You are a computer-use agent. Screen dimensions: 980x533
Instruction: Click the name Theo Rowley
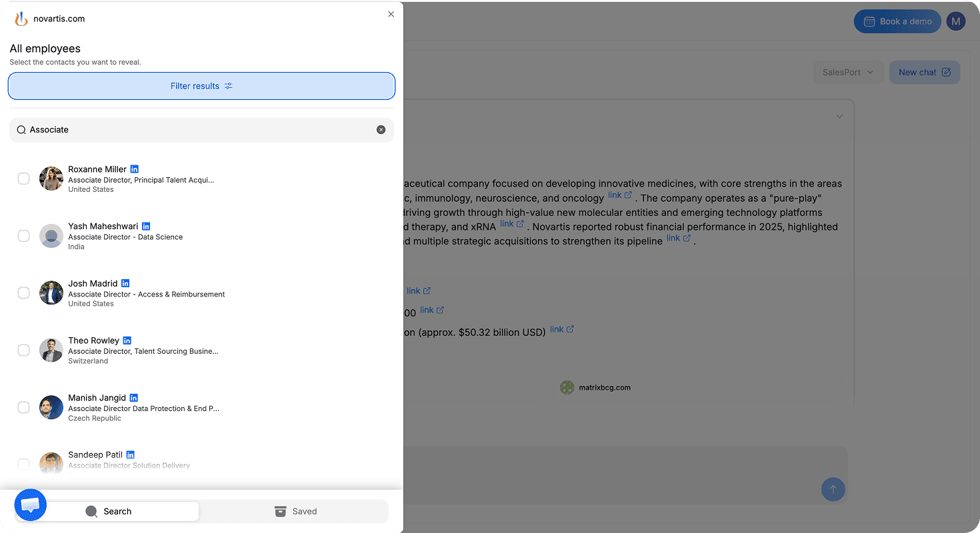pyautogui.click(x=93, y=340)
